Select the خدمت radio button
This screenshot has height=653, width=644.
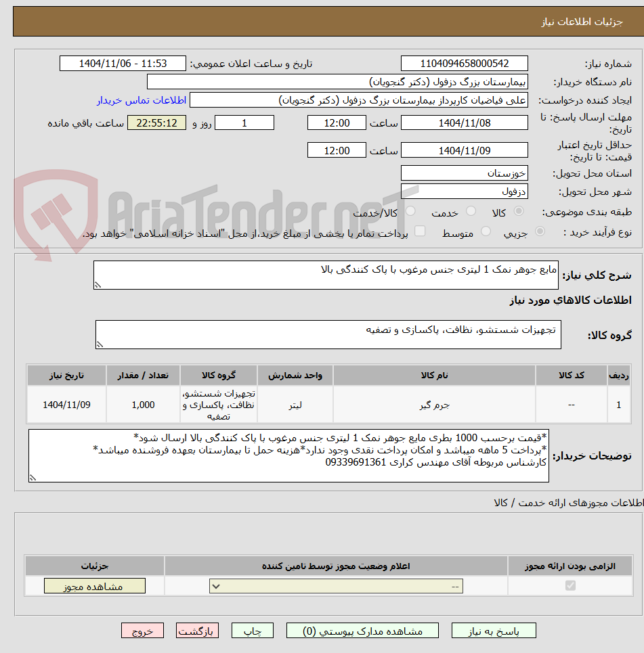471,211
